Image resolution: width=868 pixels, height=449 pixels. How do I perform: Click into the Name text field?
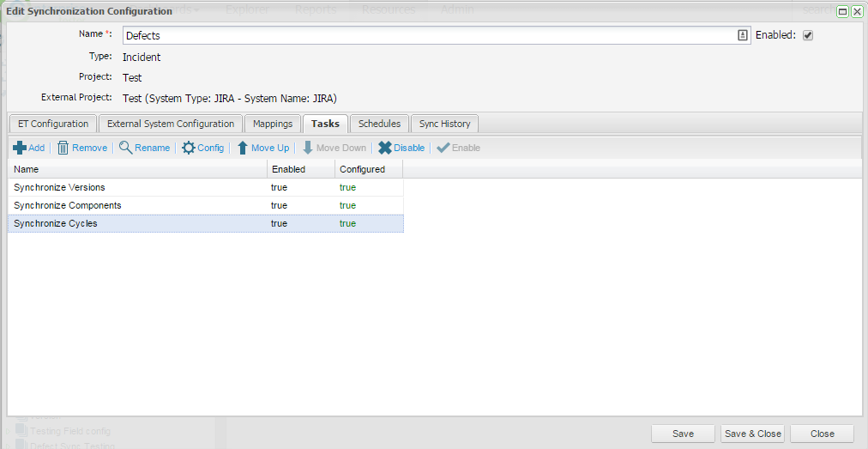pos(429,35)
